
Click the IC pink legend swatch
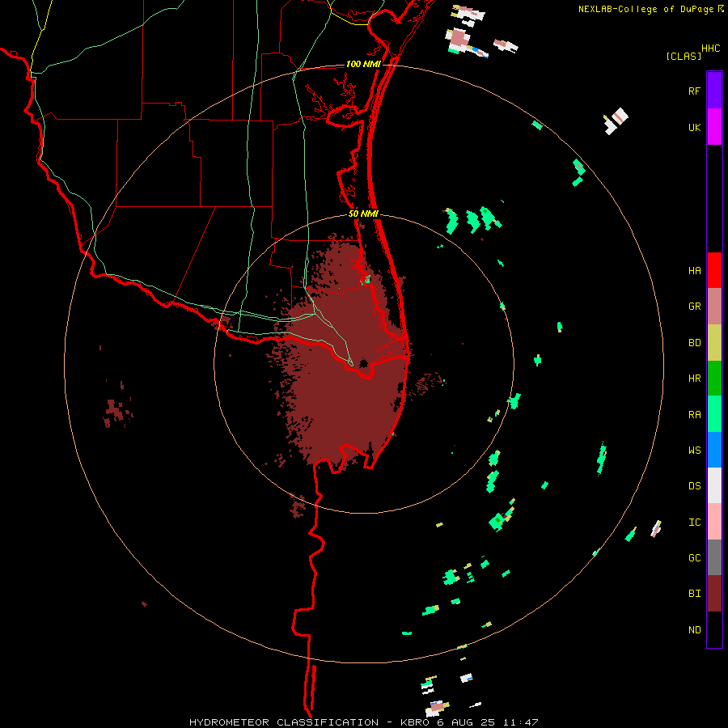point(714,522)
